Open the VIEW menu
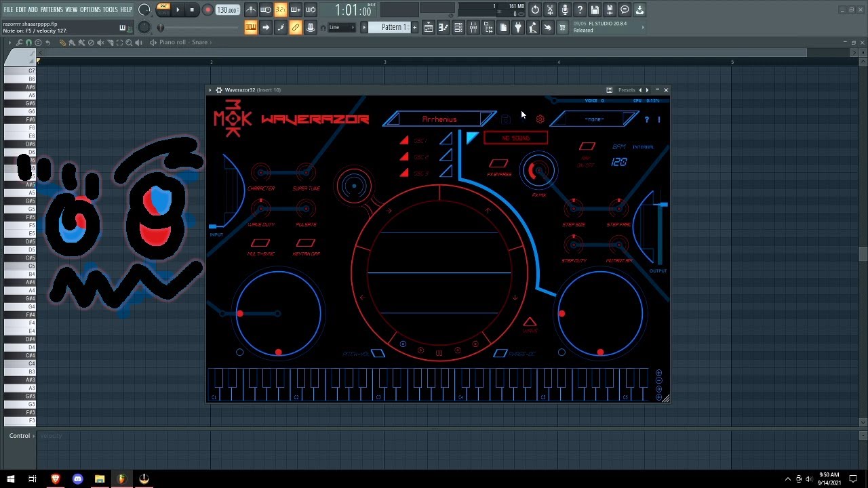This screenshot has height=488, width=868. (71, 9)
